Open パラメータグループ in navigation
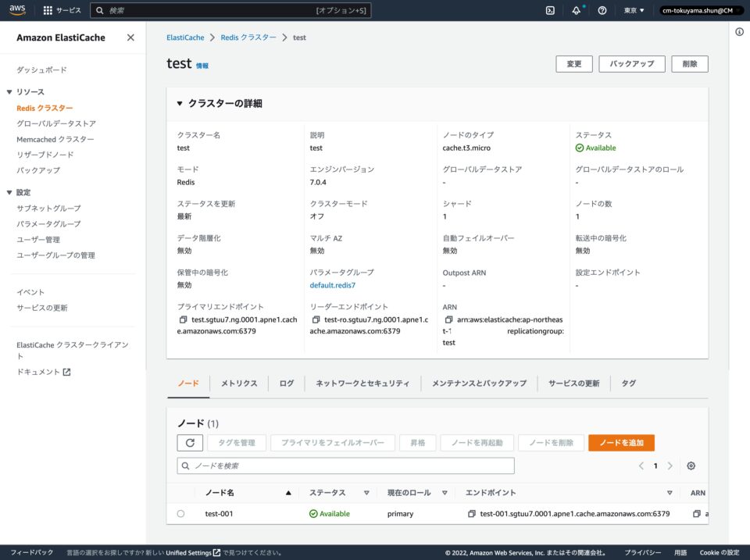 48,224
